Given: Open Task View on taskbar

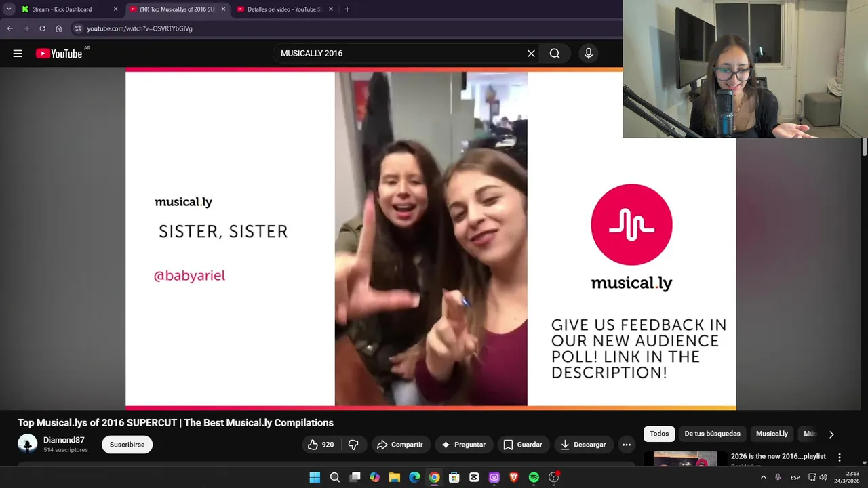Looking at the screenshot, I should pyautogui.click(x=355, y=477).
